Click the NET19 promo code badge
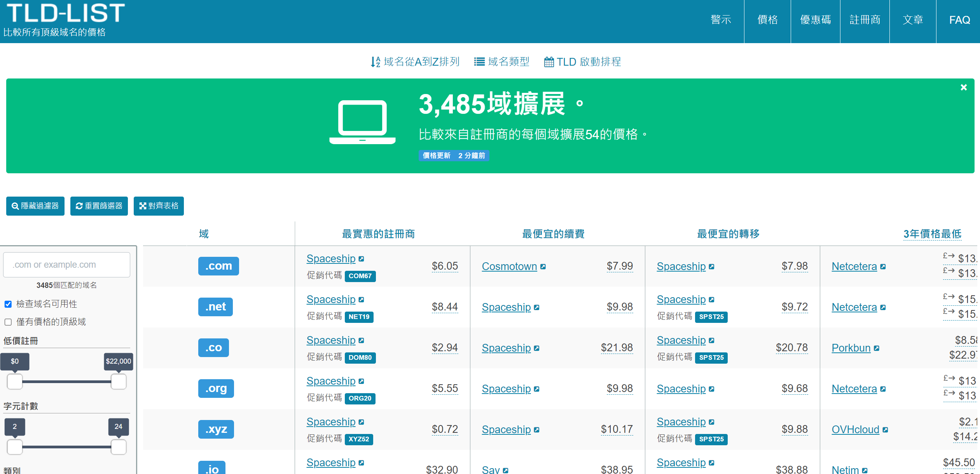980x474 pixels. (359, 317)
